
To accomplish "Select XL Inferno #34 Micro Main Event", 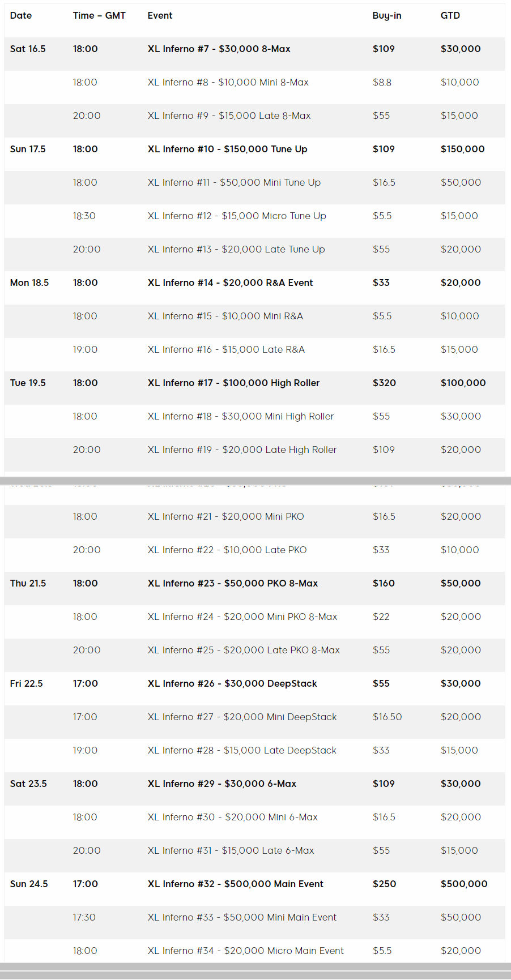I will coord(245,951).
